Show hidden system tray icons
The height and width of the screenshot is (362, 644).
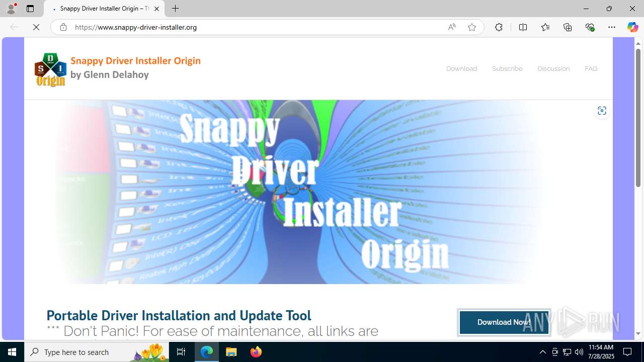542,352
